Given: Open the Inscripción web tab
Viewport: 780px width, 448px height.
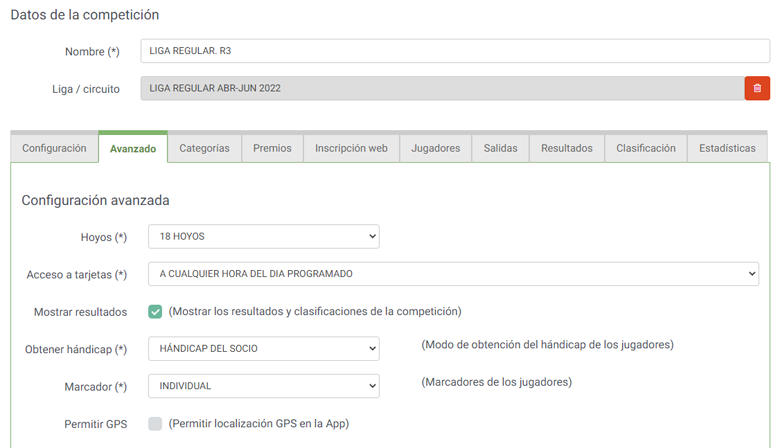Looking at the screenshot, I should click(351, 148).
